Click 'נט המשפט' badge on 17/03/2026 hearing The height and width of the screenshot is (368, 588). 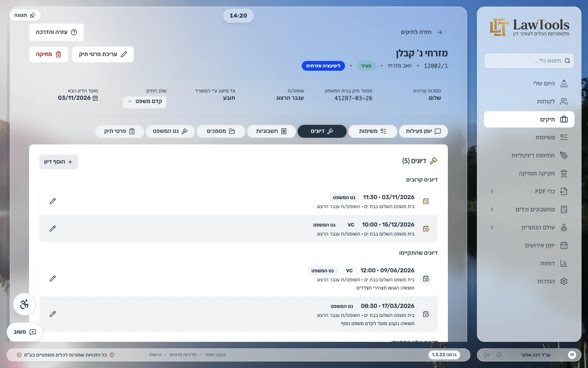pyautogui.click(x=341, y=306)
